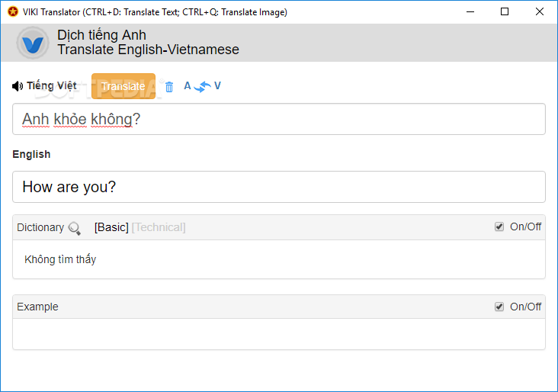Click the 'English' label
Image resolution: width=558 pixels, height=392 pixels.
(x=31, y=154)
